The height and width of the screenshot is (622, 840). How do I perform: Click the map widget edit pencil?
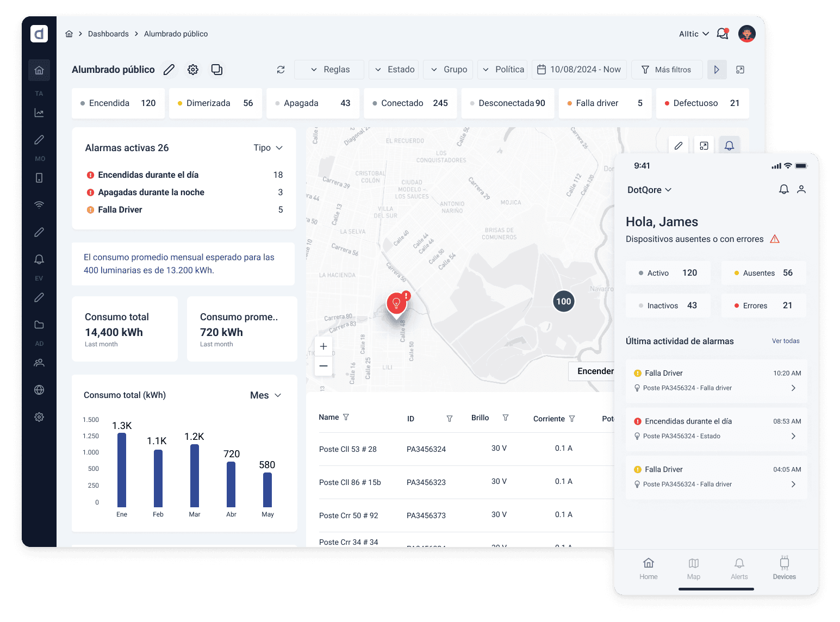(x=679, y=146)
